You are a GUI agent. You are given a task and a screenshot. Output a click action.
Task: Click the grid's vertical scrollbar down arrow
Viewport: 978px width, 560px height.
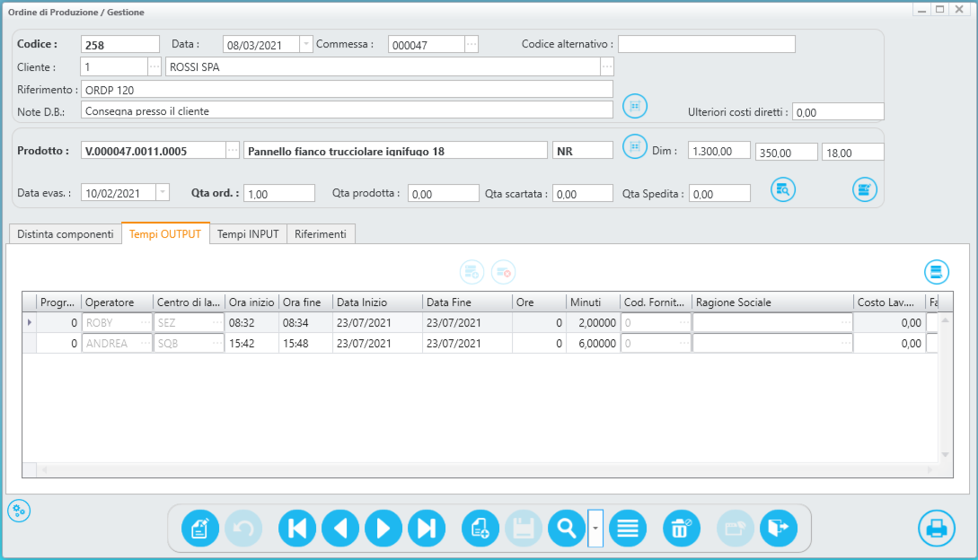click(945, 455)
